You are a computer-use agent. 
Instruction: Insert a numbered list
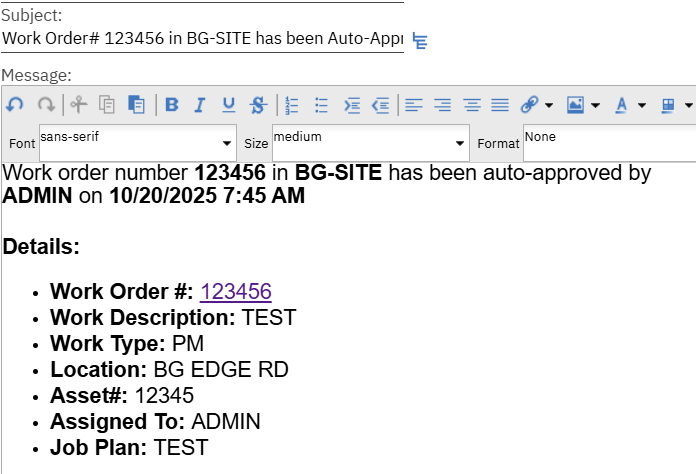(292, 104)
